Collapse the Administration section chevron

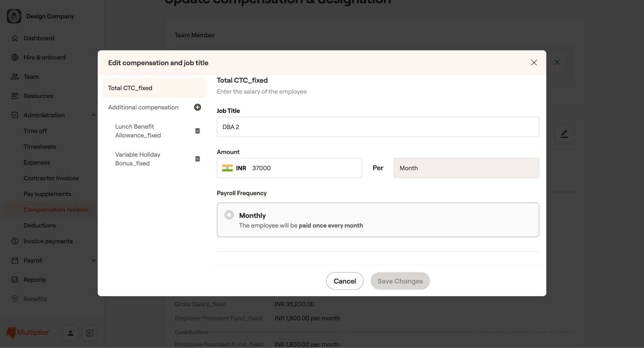click(93, 115)
